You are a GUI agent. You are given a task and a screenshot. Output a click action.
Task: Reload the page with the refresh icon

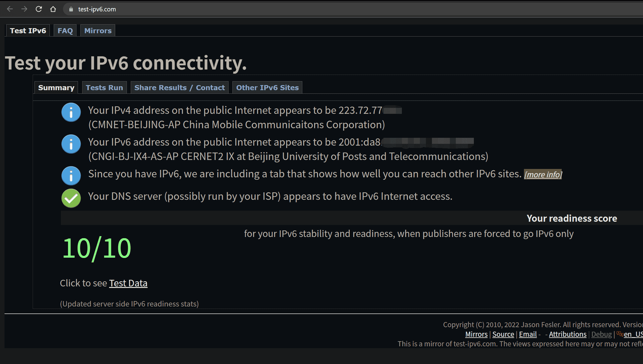tap(39, 9)
